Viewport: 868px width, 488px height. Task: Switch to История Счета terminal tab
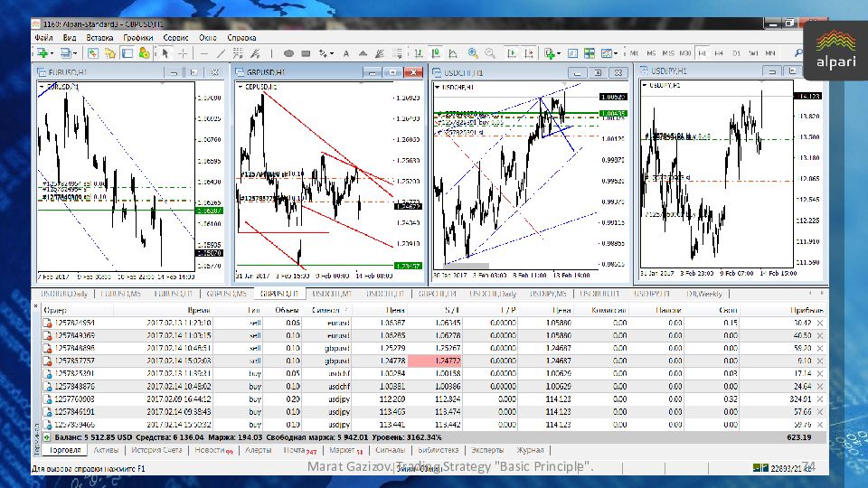(156, 450)
